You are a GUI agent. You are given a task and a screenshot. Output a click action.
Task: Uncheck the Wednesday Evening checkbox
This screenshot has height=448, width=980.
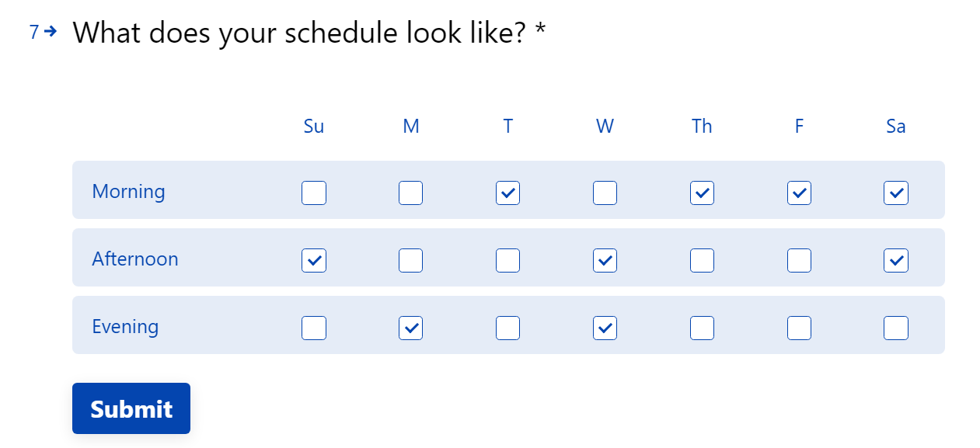(605, 328)
